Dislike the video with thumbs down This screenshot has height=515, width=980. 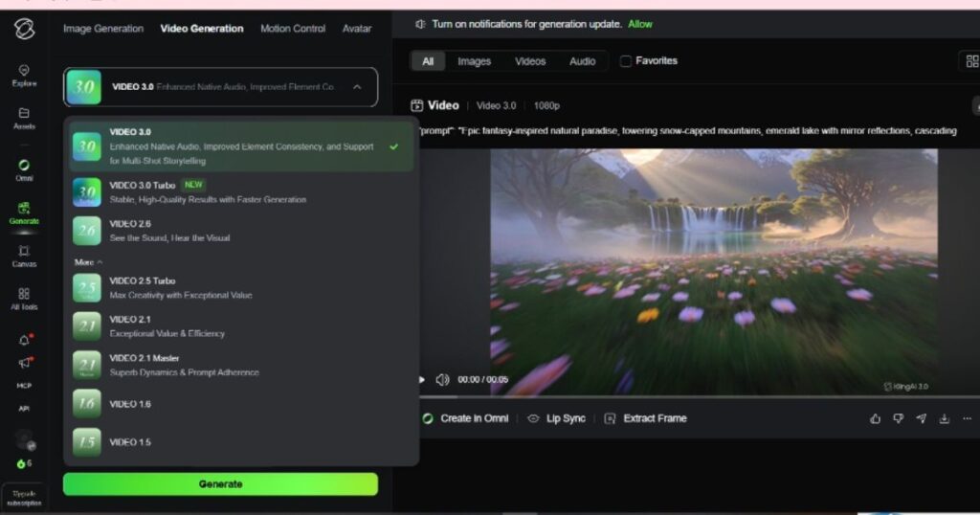898,418
